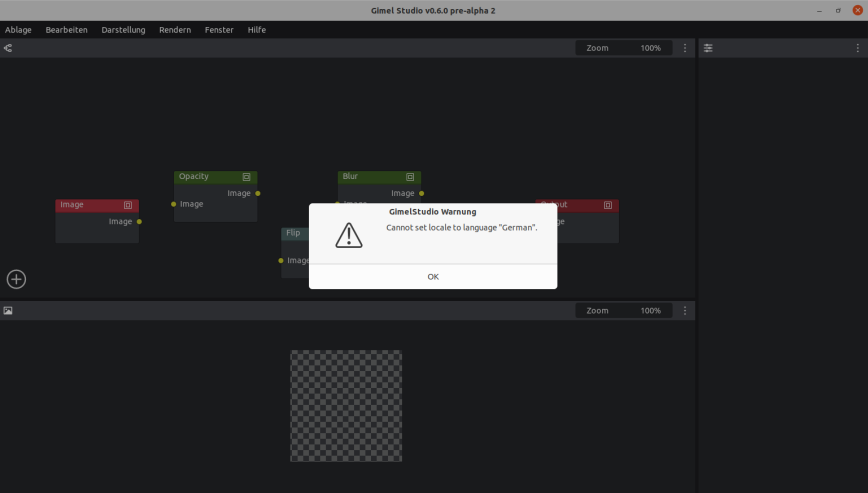The width and height of the screenshot is (868, 493).
Task: Open the Bearbeiten menu
Action: 66,30
